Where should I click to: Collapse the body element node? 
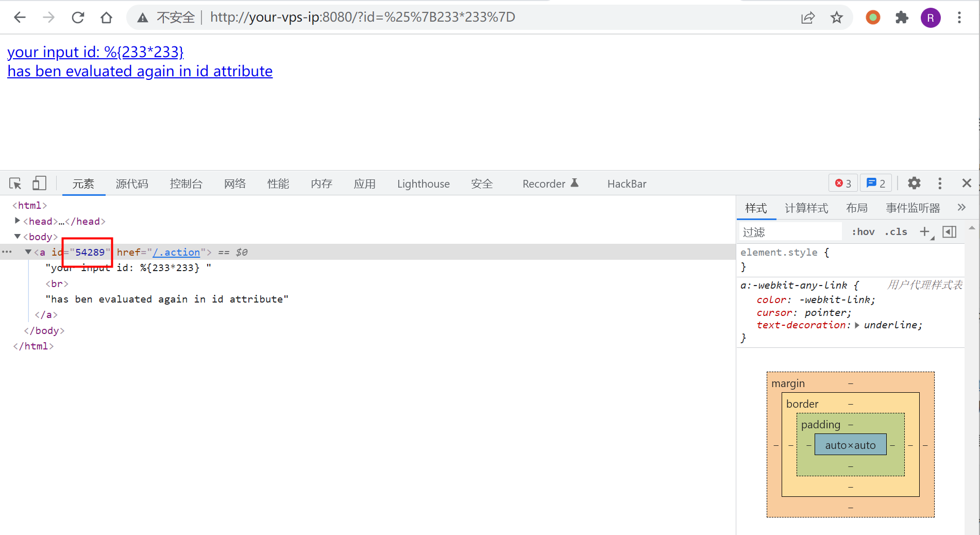click(x=18, y=237)
